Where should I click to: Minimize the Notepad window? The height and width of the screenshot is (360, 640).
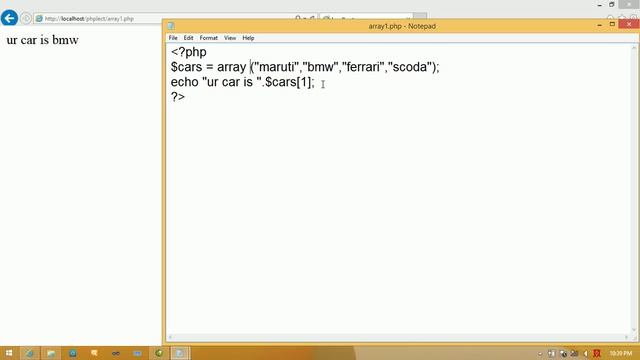[x=600, y=25]
